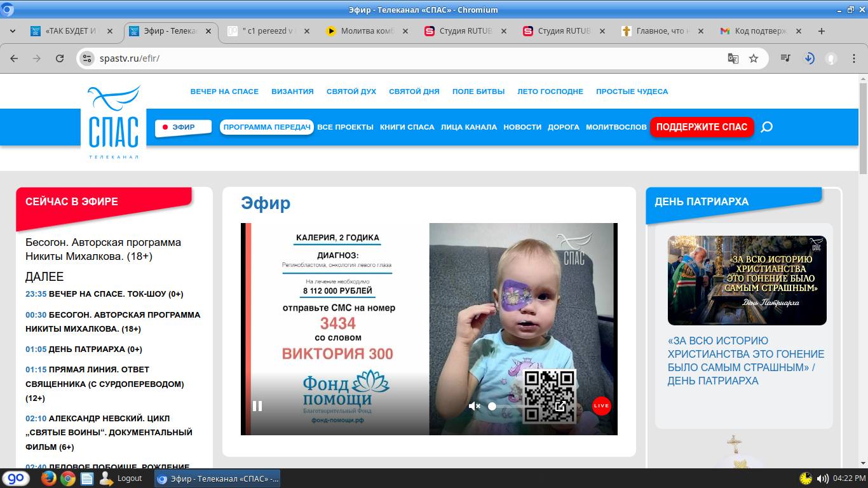Open the taskbar document icon
868x488 pixels.
(x=87, y=478)
